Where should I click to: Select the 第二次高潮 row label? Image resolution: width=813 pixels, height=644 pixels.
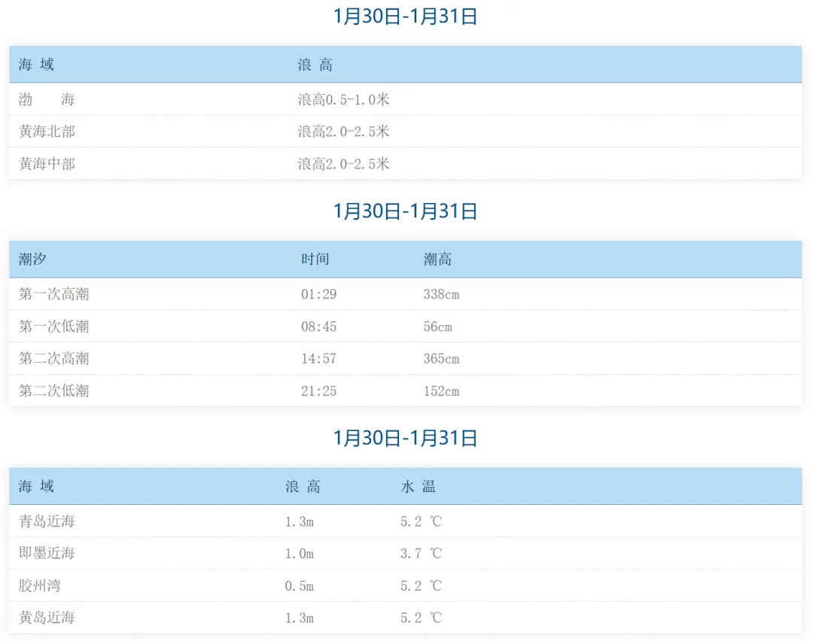pos(54,359)
